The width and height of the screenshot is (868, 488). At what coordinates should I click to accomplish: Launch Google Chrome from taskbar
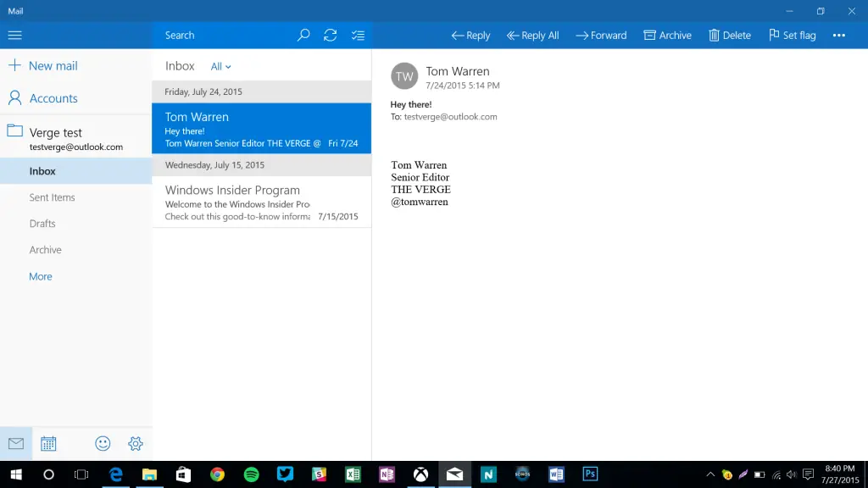(x=217, y=474)
